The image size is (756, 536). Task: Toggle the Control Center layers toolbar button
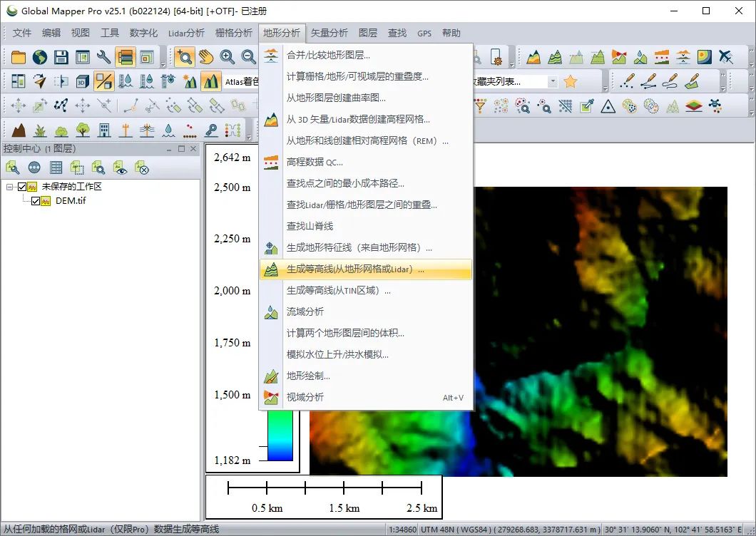(125, 57)
